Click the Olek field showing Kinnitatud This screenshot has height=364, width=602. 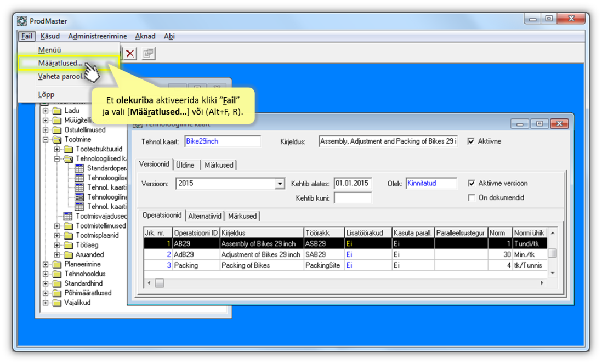[x=431, y=183]
